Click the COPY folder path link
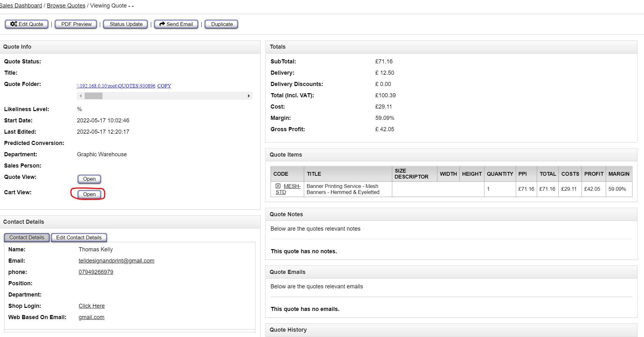The image size is (644, 337). pos(164,86)
